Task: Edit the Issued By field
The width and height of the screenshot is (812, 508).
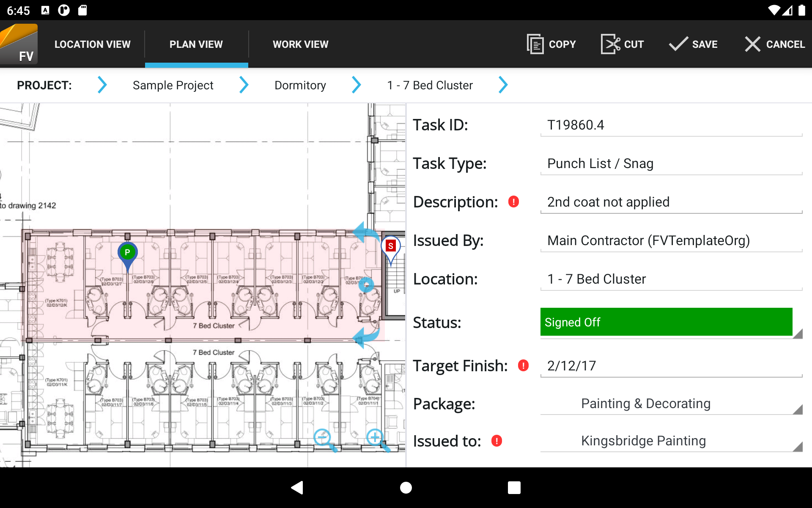Action: pyautogui.click(x=671, y=240)
